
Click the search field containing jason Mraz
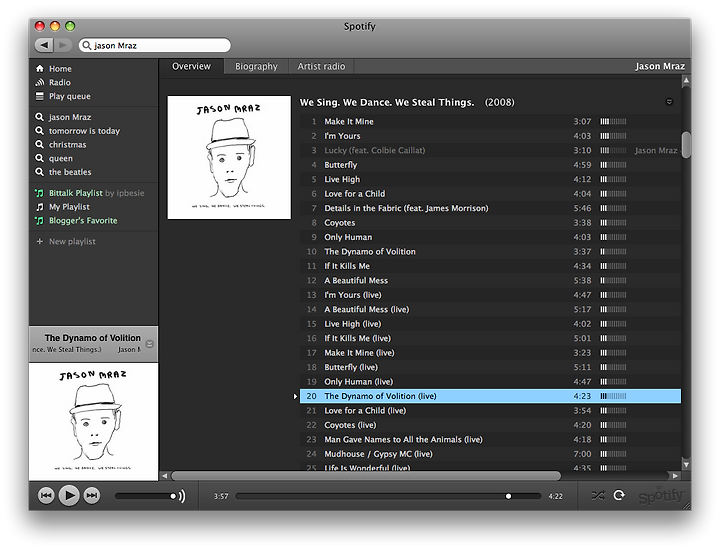[x=155, y=45]
